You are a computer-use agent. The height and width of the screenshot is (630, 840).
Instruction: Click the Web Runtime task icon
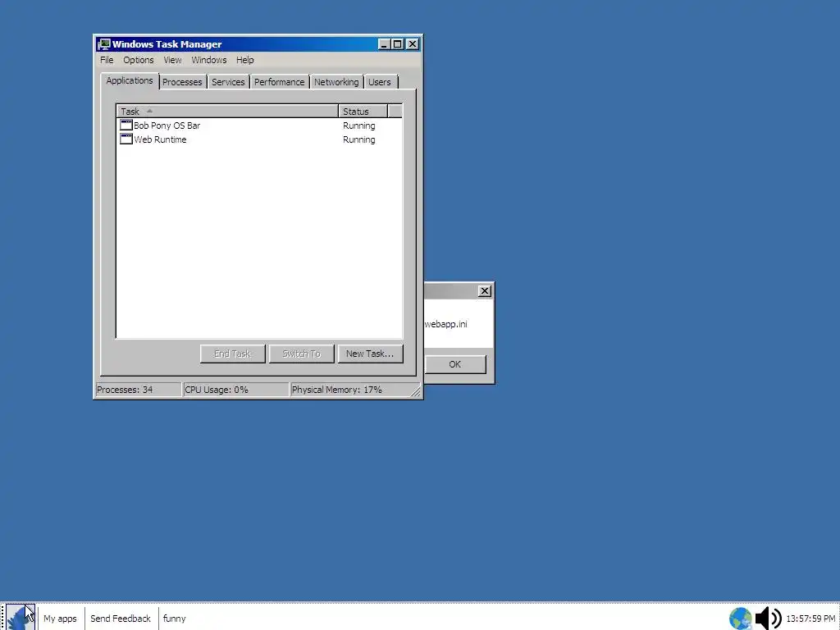(126, 139)
